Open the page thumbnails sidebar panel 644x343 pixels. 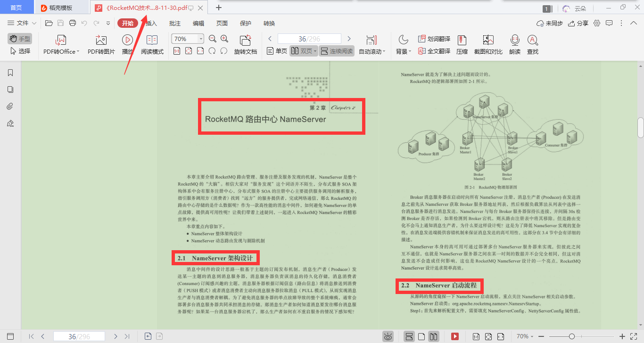coord(10,90)
